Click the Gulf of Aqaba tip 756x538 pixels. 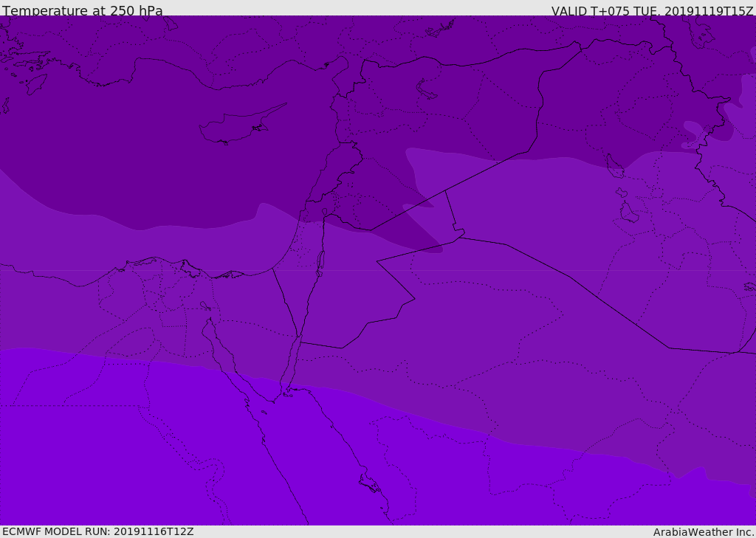coord(298,337)
